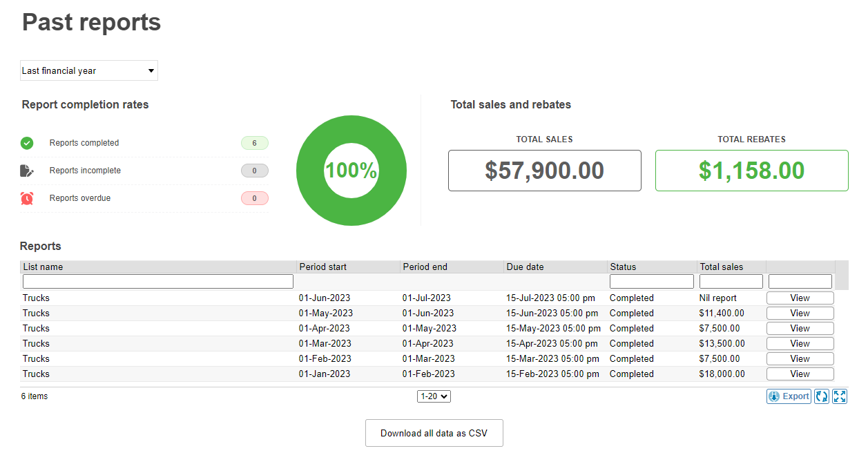Image resolution: width=868 pixels, height=453 pixels.
Task: Click the Reports completed count badge
Action: point(254,143)
